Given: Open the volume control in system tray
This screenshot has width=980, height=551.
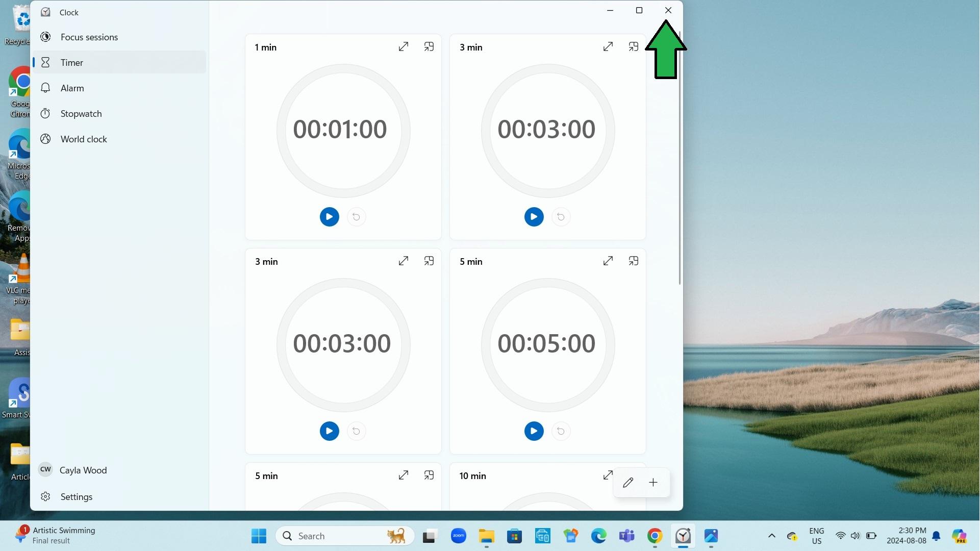Looking at the screenshot, I should 856,536.
